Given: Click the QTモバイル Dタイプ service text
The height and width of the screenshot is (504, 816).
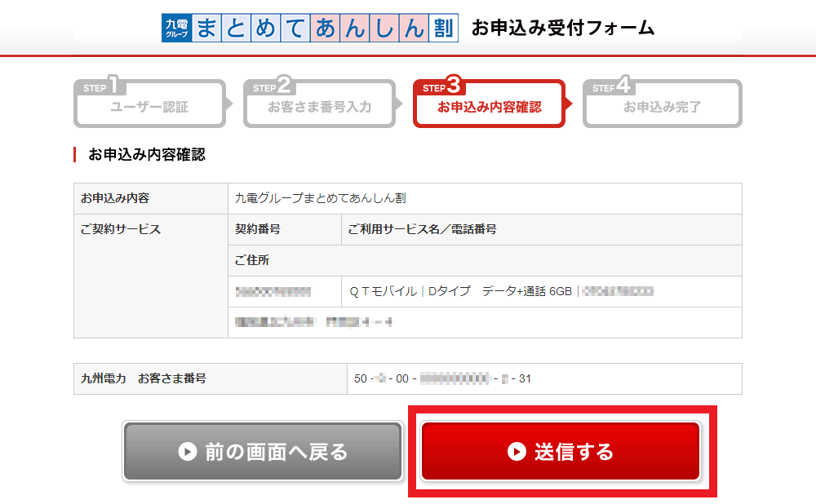Looking at the screenshot, I should coord(460,291).
